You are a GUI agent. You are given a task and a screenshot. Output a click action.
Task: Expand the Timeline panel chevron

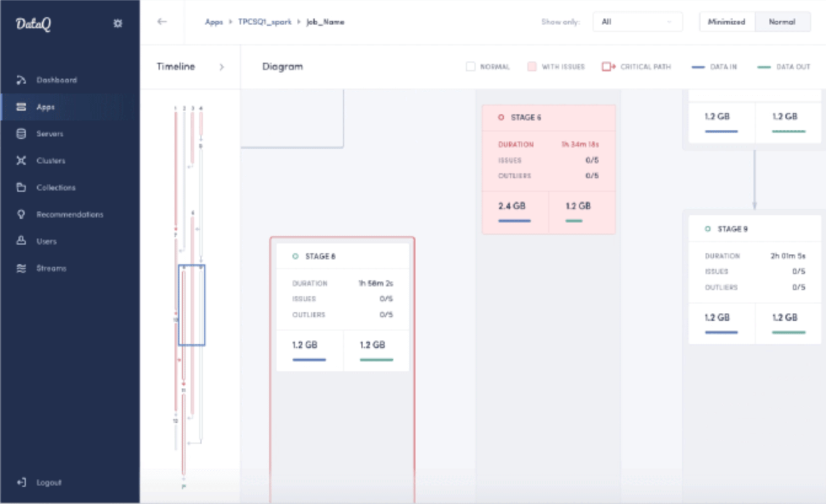pyautogui.click(x=221, y=66)
